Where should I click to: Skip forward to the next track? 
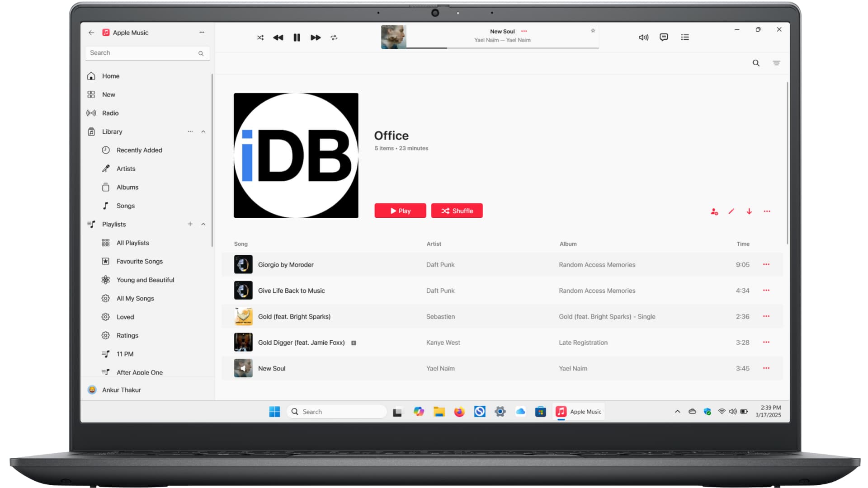(x=316, y=38)
